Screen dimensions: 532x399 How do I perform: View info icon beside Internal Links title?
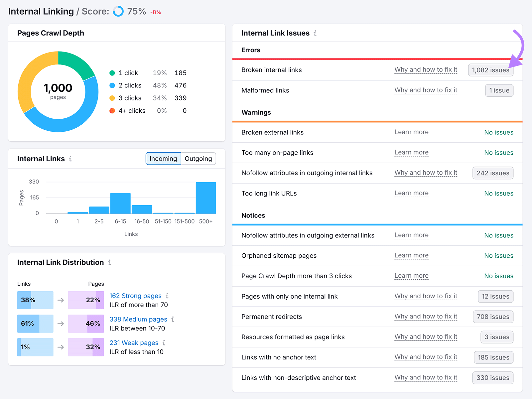tap(70, 159)
